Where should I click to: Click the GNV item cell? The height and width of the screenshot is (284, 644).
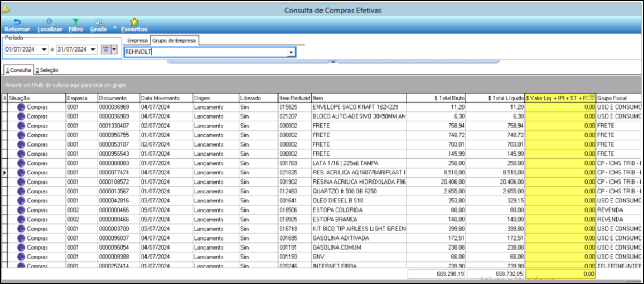[358, 257]
